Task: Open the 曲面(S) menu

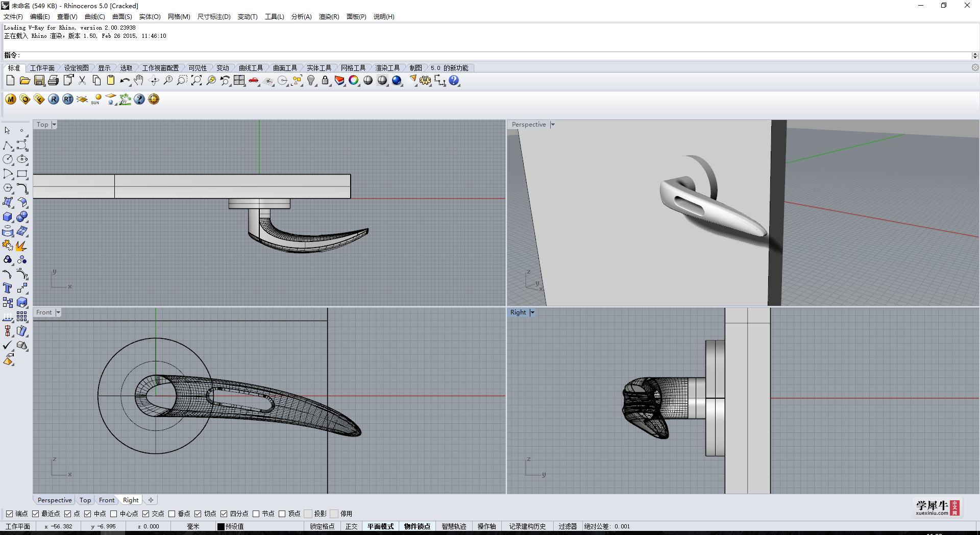Action: (122, 16)
